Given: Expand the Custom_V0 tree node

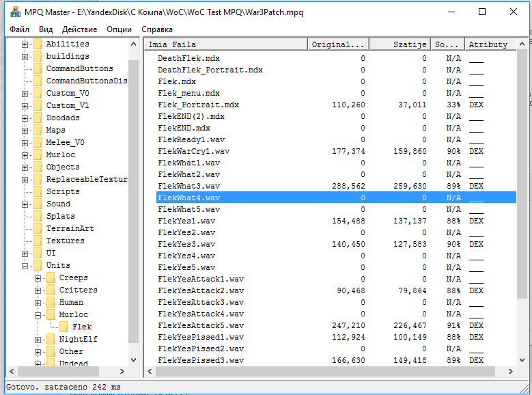Looking at the screenshot, I should click(x=25, y=94).
